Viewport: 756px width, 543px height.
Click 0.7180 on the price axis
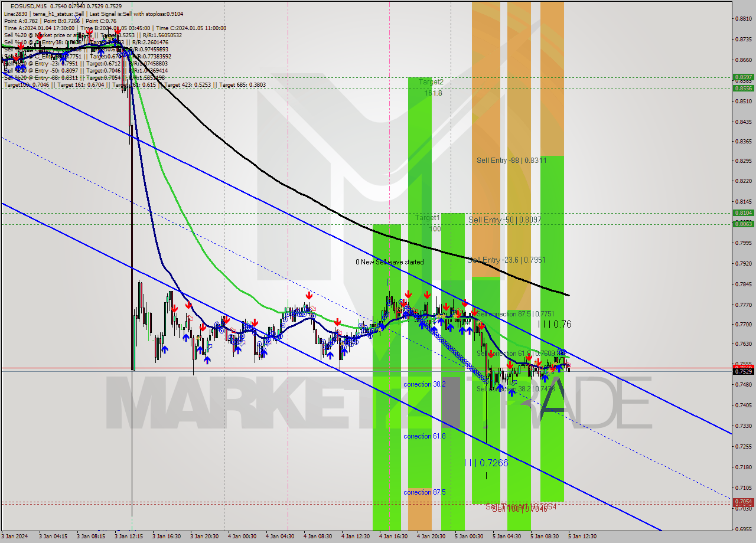[743, 467]
